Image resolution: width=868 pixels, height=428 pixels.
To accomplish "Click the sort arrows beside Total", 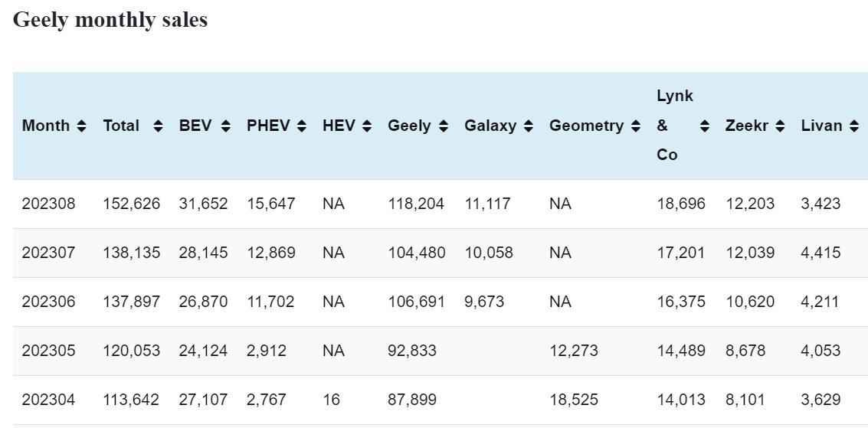I will tap(158, 126).
